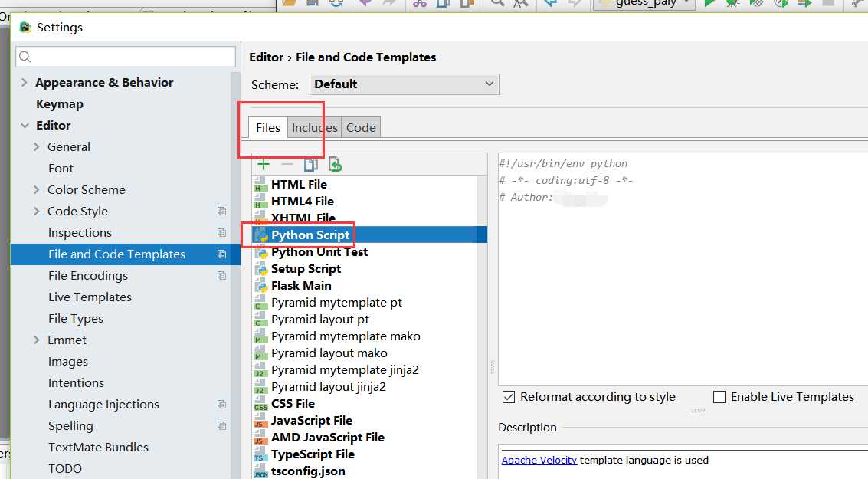
Task: Click the green Run button in main toolbar
Action: 709,3
